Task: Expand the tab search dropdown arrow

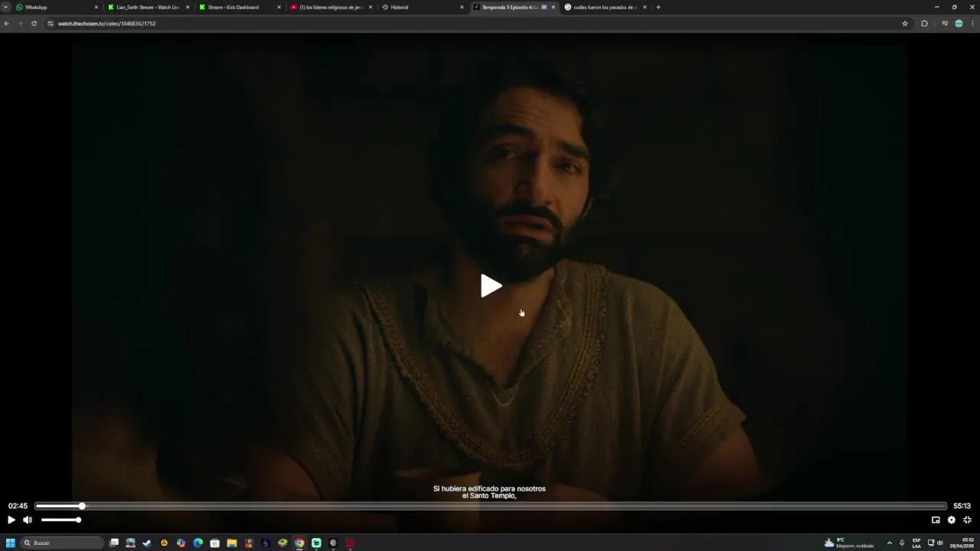Action: click(6, 7)
